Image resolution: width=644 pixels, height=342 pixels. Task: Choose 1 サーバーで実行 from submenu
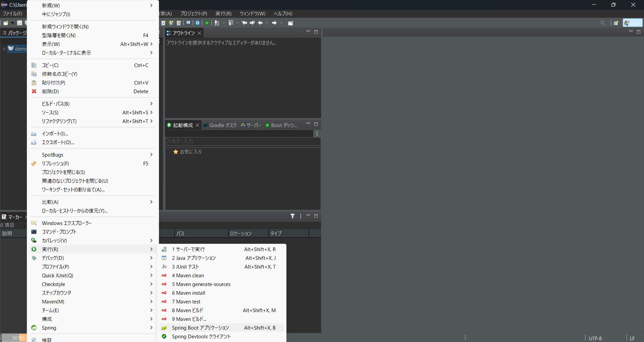(222, 249)
